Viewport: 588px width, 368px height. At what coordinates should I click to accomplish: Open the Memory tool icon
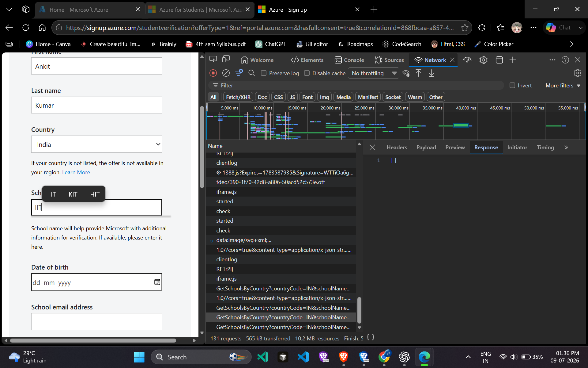[x=484, y=60]
